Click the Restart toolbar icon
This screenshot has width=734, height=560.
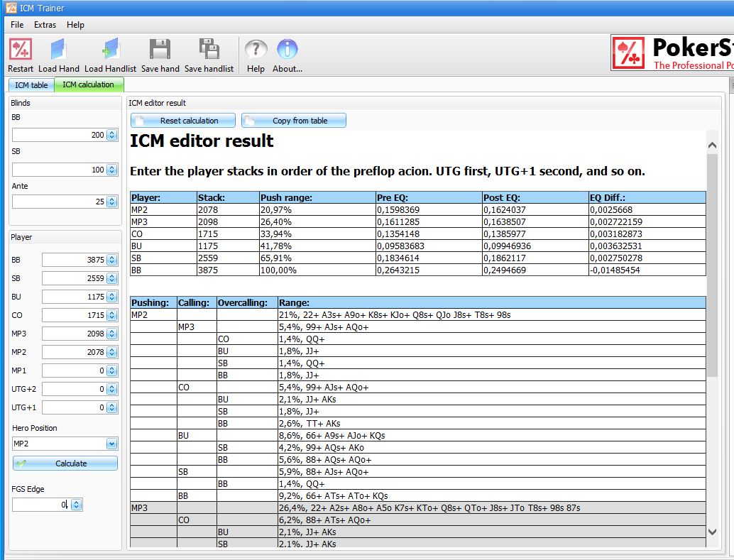pyautogui.click(x=21, y=49)
